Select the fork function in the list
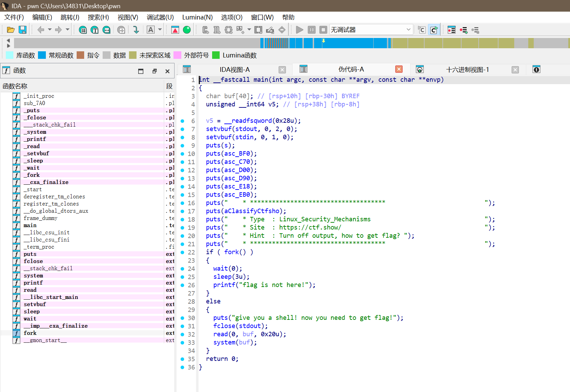The image size is (570, 392). [30, 333]
